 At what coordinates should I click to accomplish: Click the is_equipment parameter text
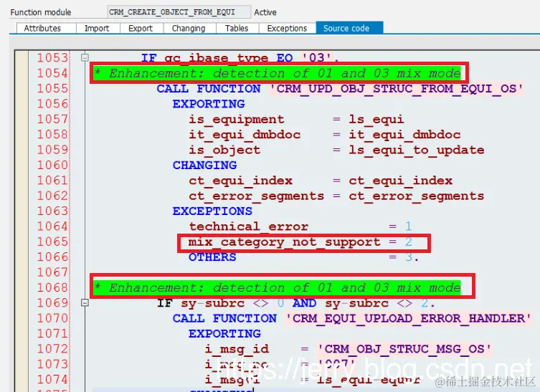click(237, 120)
